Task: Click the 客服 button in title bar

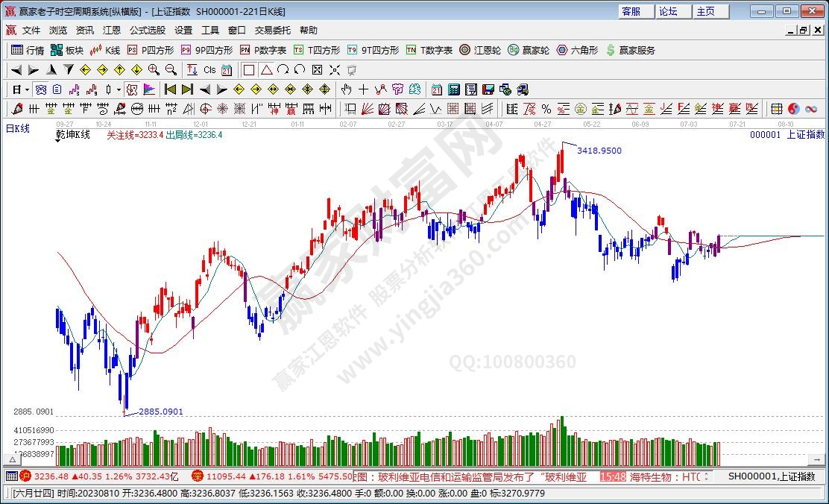Action: click(x=631, y=11)
